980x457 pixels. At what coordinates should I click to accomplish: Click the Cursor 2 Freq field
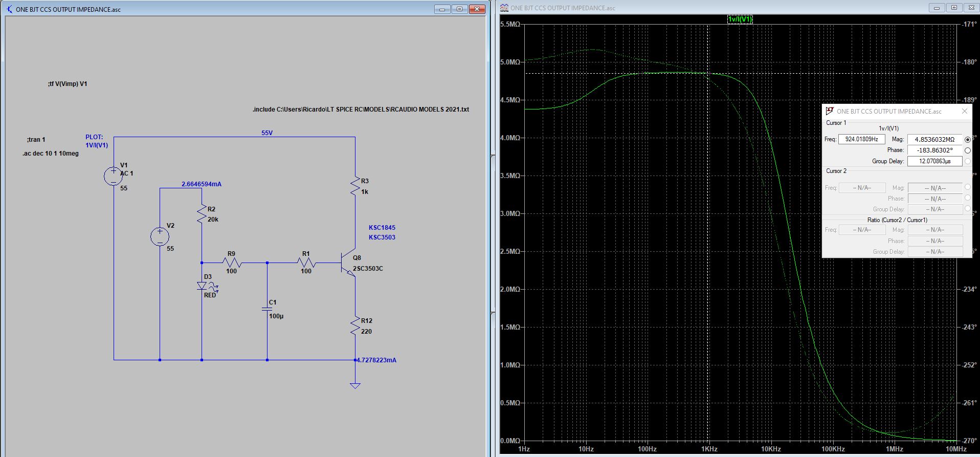pyautogui.click(x=862, y=188)
